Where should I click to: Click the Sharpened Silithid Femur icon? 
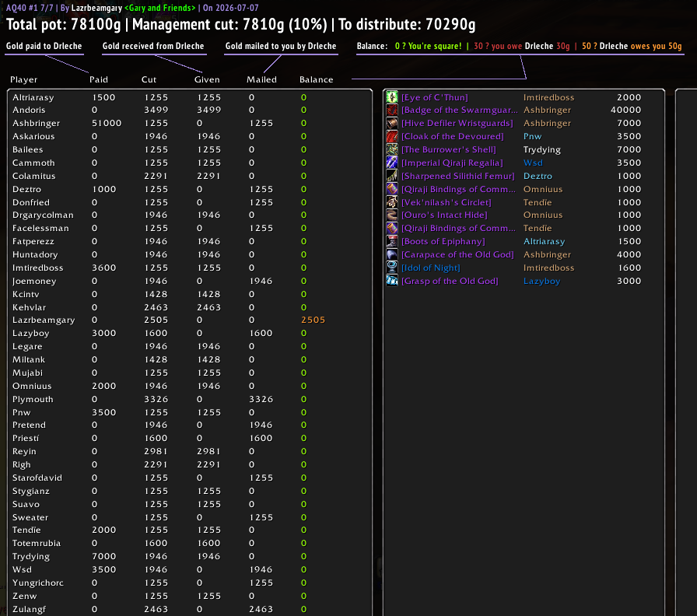pos(391,176)
